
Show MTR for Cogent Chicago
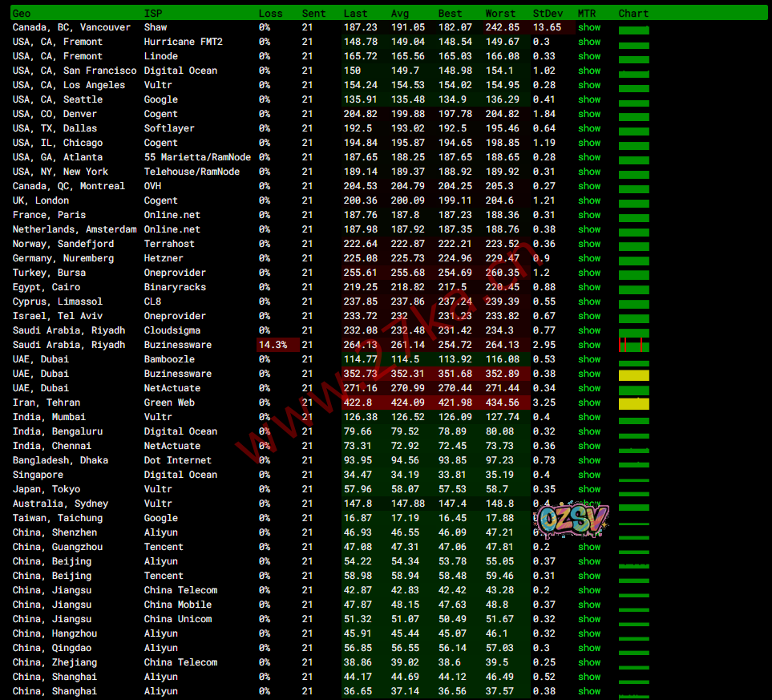(x=589, y=143)
